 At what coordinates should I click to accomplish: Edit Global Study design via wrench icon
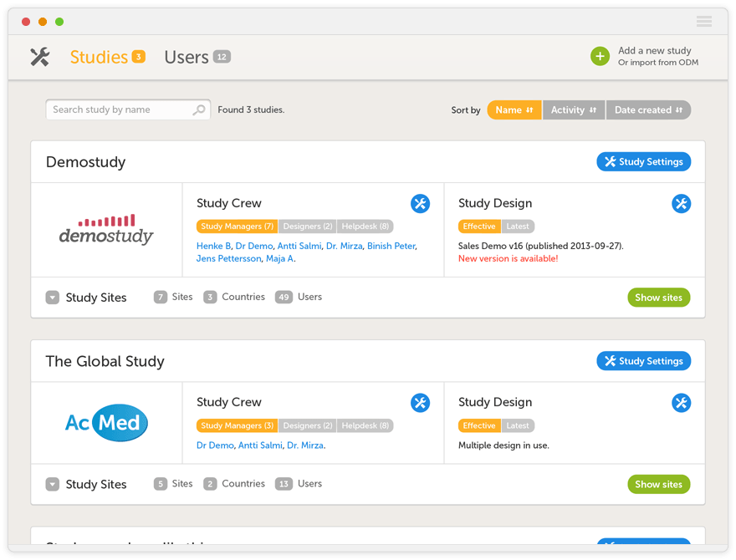[681, 403]
